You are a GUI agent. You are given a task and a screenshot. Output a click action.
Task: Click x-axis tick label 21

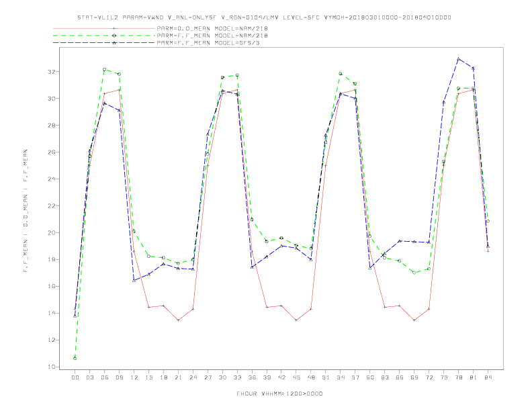[x=178, y=377]
